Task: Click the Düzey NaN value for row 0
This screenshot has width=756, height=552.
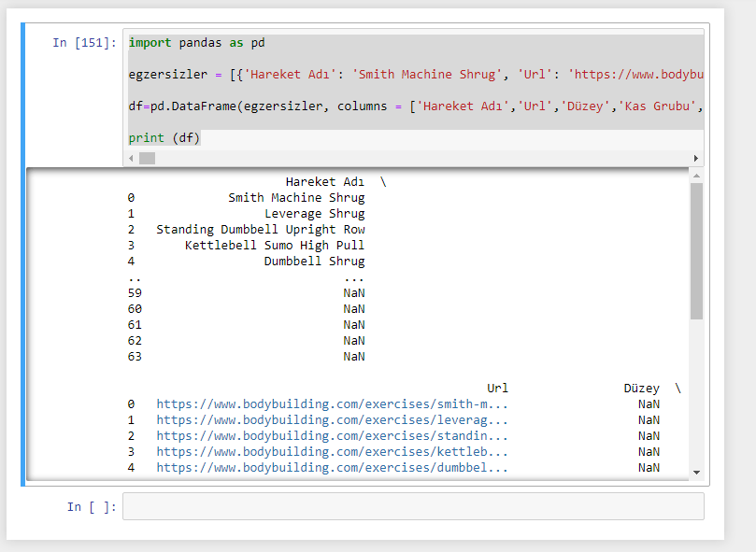Action: (649, 404)
